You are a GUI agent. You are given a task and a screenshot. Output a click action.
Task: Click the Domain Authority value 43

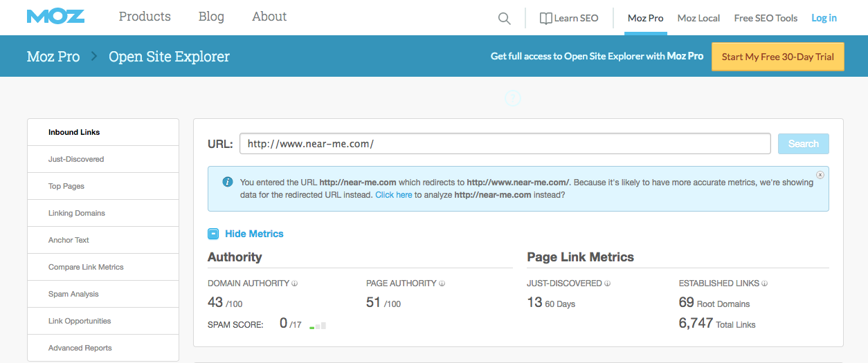coord(215,302)
